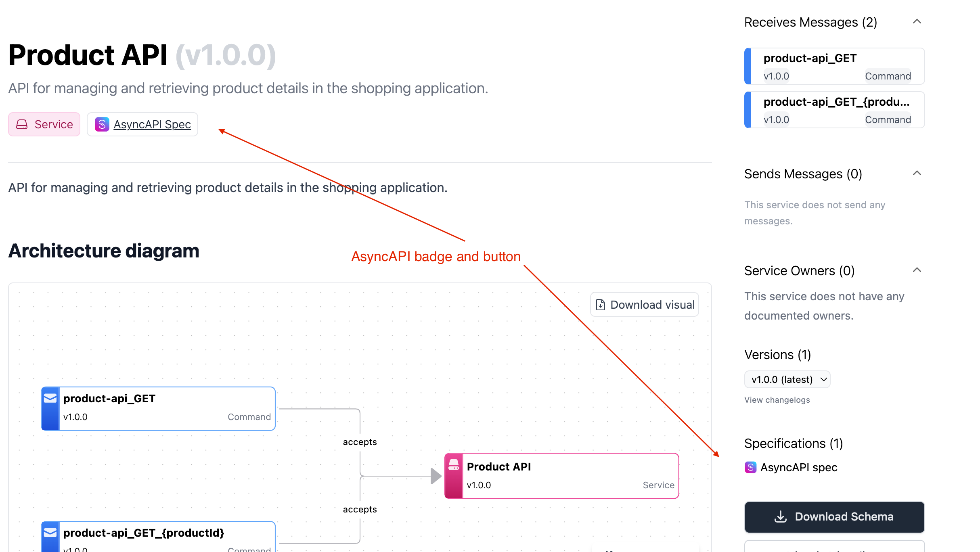Open the v1.0.0 (latest) version dropdown

tap(787, 379)
